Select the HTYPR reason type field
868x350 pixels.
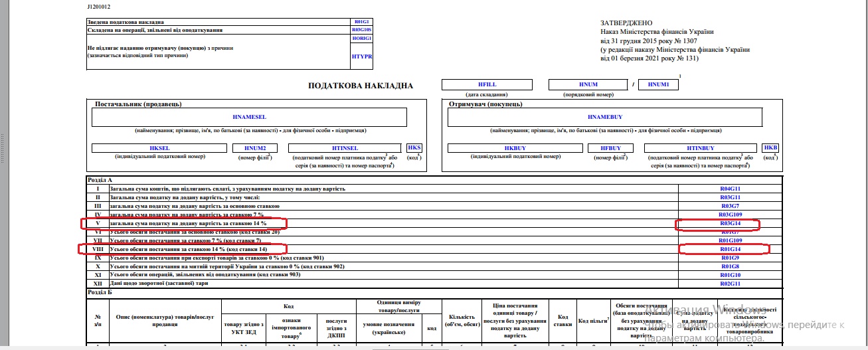pos(362,57)
